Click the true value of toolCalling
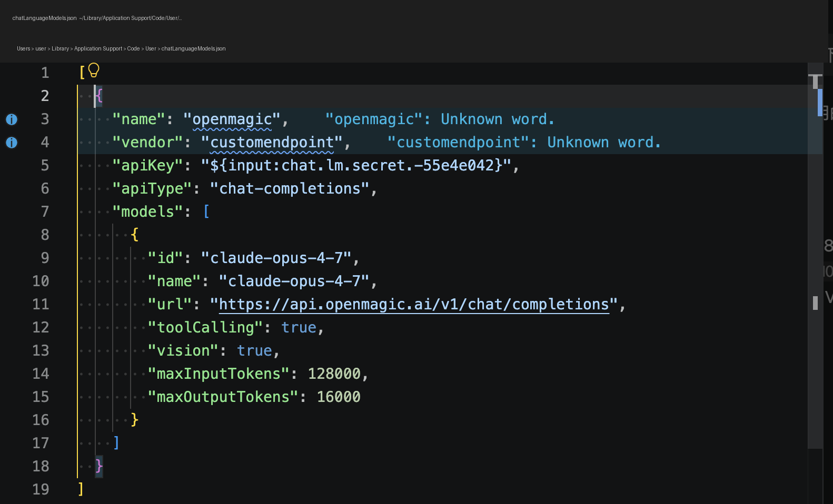833x504 pixels. coord(299,328)
